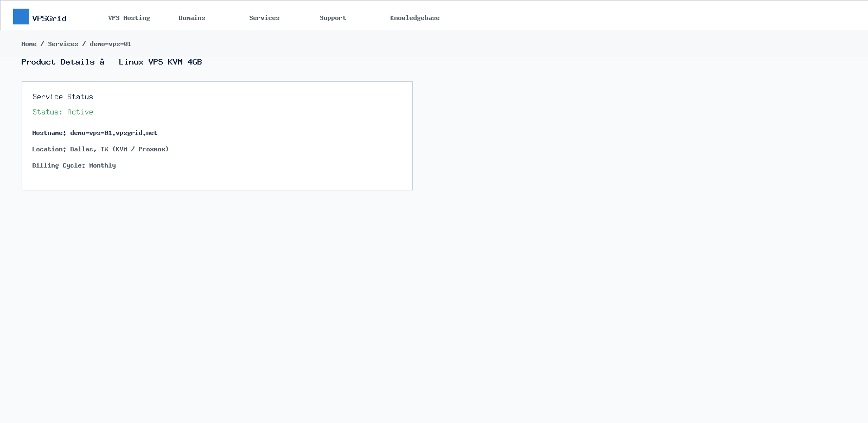Click the Product Details heading
This screenshot has width=868, height=423.
coord(58,62)
